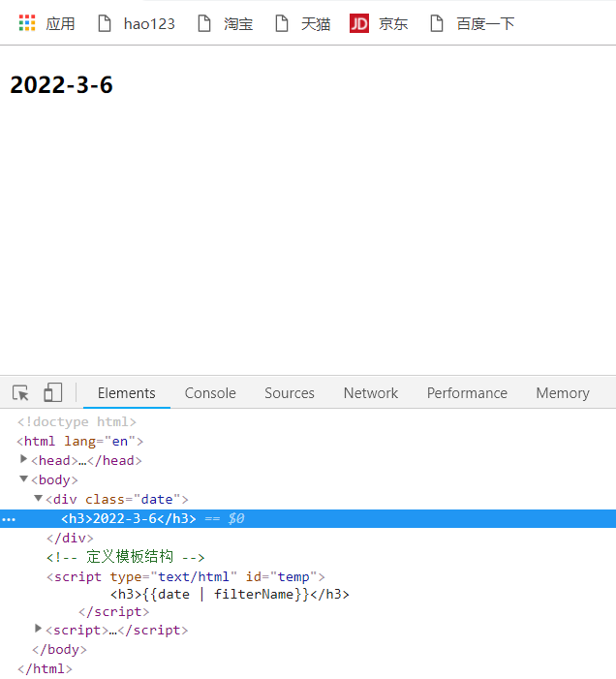Click the {{date | filterName}} template text
This screenshot has height=679, width=616.
226,594
